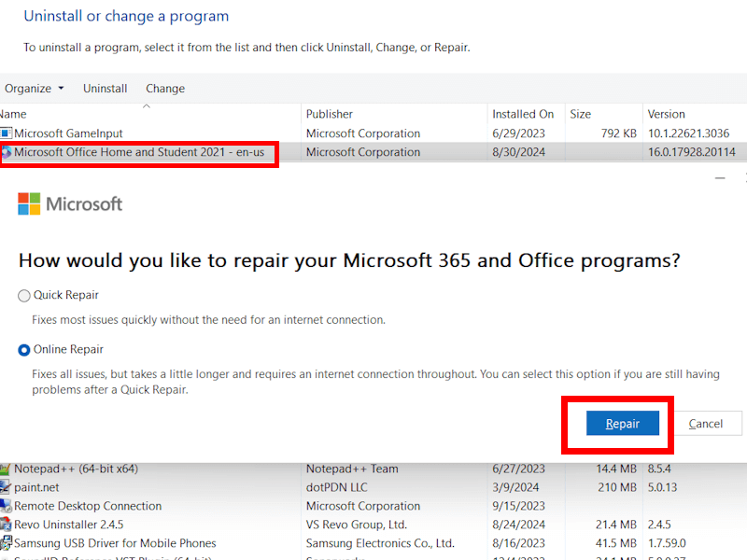747x560 pixels.
Task: Click the Microsoft Office program icon
Action: (6, 152)
